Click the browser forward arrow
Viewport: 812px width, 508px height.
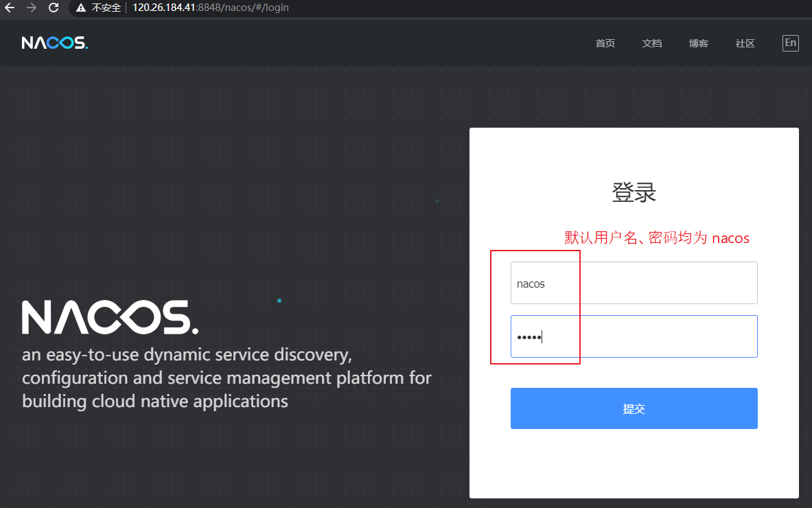tap(32, 8)
